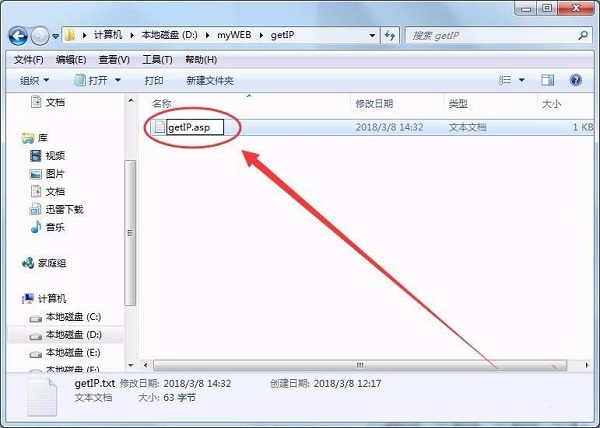Sort by the 修改日期 column header
Image resolution: width=600 pixels, height=428 pixels.
click(374, 104)
